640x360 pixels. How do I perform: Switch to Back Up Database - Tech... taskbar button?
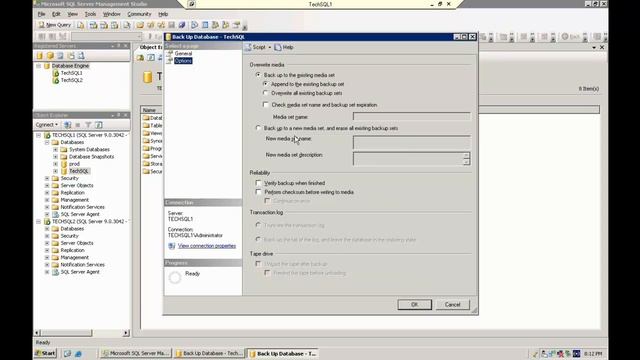209,353
